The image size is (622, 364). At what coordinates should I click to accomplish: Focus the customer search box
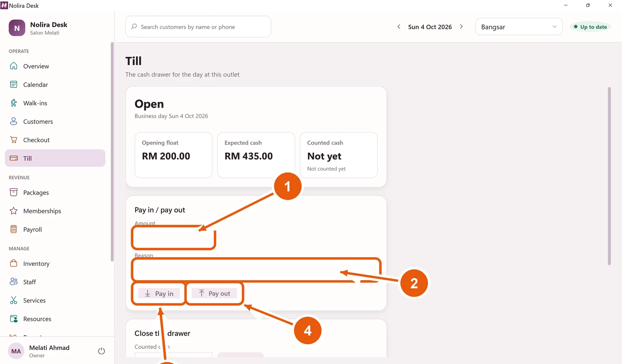[198, 27]
